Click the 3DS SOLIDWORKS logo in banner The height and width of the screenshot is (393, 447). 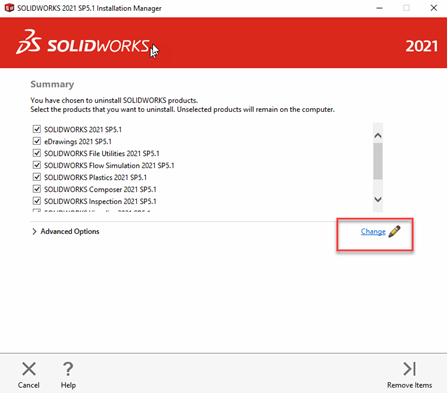pyautogui.click(x=83, y=43)
